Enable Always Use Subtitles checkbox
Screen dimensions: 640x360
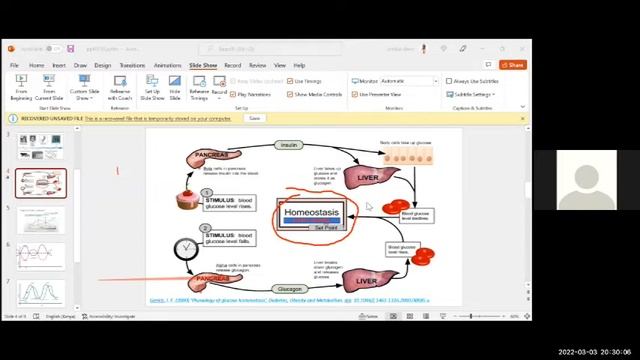(449, 81)
